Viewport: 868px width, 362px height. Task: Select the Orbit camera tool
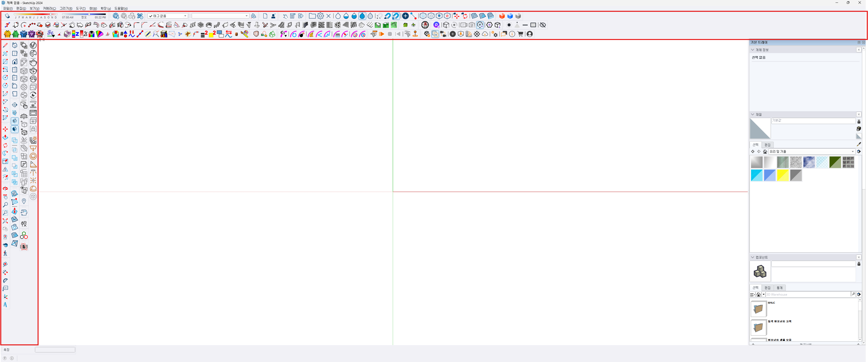tap(5, 188)
